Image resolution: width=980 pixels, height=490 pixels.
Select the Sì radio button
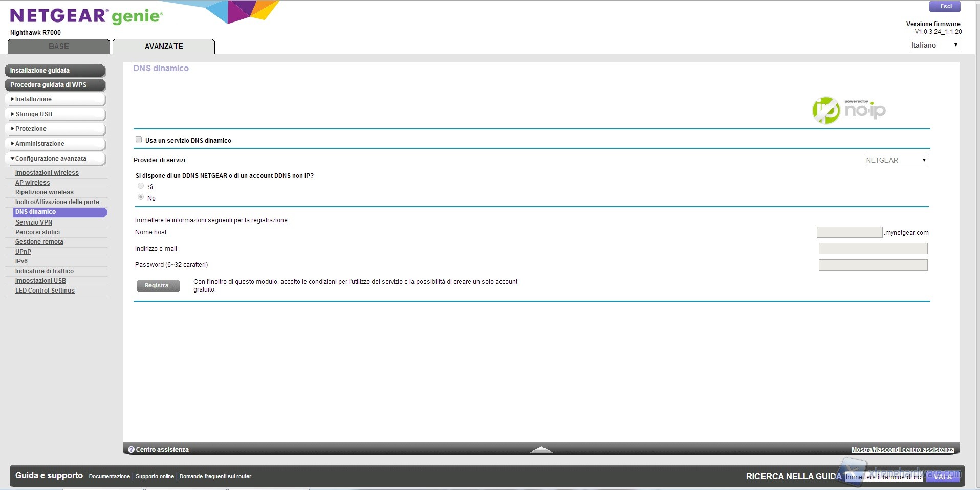pyautogui.click(x=141, y=186)
